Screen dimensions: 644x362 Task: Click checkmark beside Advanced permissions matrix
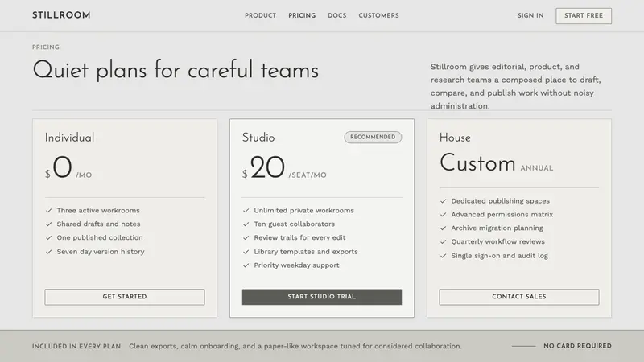pyautogui.click(x=444, y=215)
